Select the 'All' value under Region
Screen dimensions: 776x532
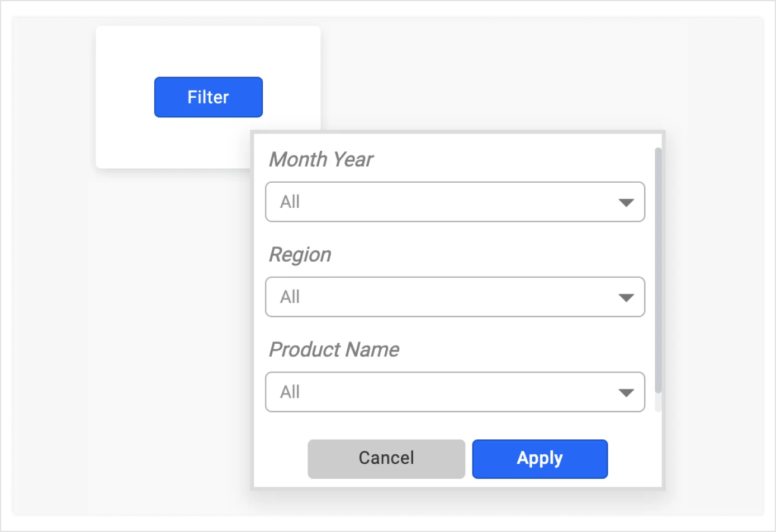(290, 297)
